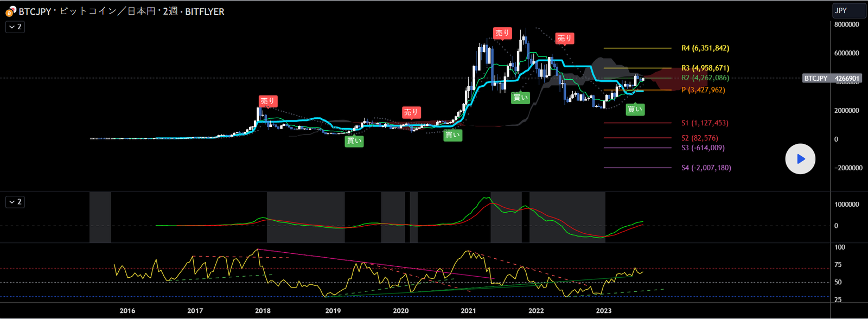This screenshot has height=319, width=868.
Task: Click the P (3,427,962) pivot point label
Action: pyautogui.click(x=703, y=90)
